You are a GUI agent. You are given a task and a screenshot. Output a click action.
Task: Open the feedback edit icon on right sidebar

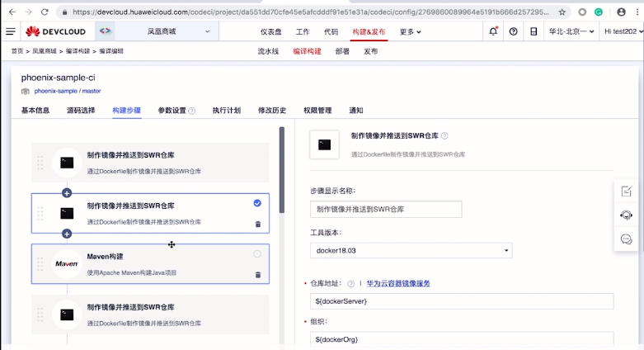[x=627, y=192]
